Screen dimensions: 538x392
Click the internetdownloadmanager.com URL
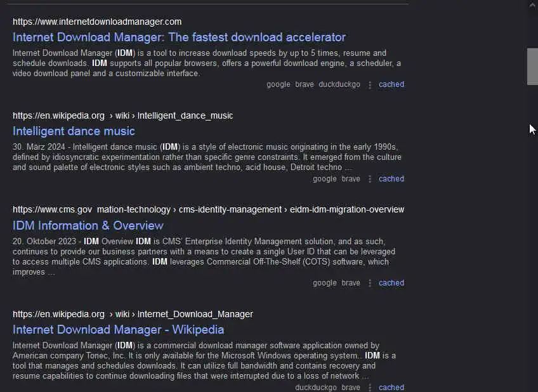pos(97,22)
